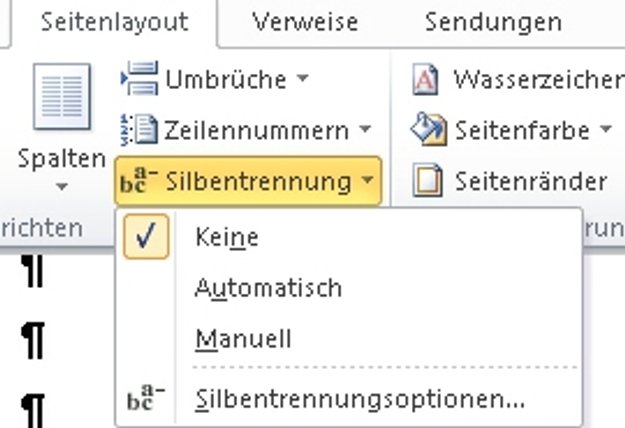The image size is (625, 428).
Task: Switch to the Sendungen tab
Action: (x=492, y=22)
